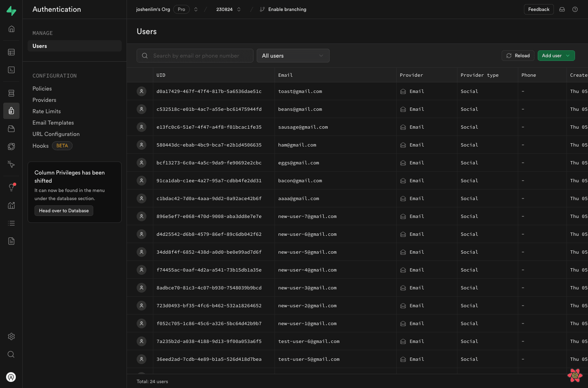Image resolution: width=588 pixels, height=388 pixels.
Task: Click the user icon for new-user-7@gmail.com row
Action: [142, 216]
